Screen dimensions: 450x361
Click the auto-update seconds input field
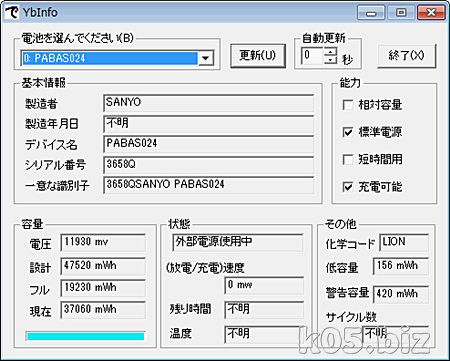tap(313, 56)
